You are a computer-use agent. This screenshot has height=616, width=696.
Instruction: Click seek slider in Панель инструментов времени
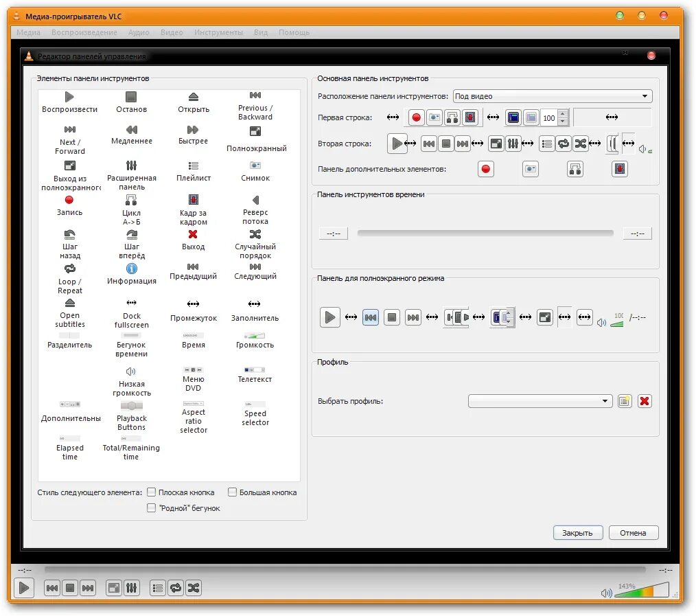(x=485, y=233)
